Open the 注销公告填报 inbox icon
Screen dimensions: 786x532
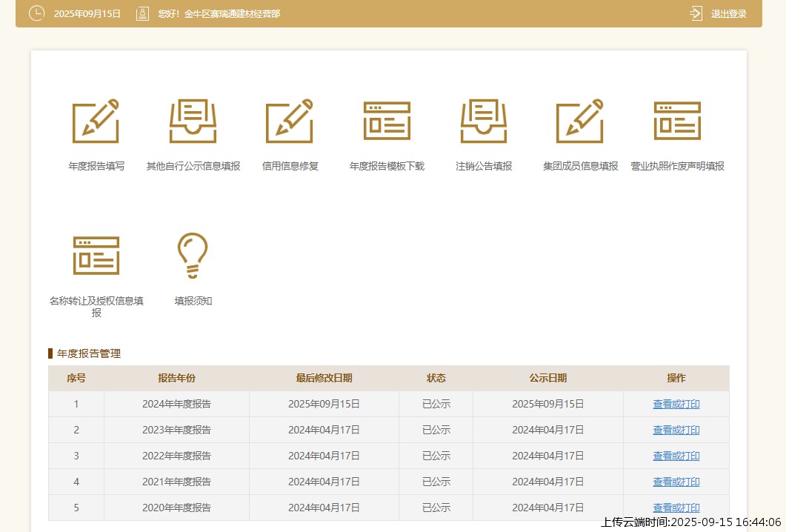click(x=484, y=121)
